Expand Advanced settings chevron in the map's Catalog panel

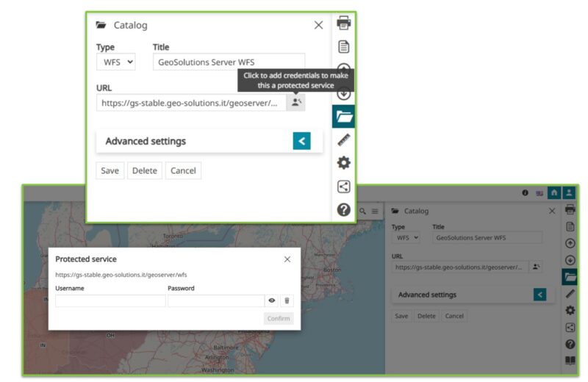click(540, 295)
